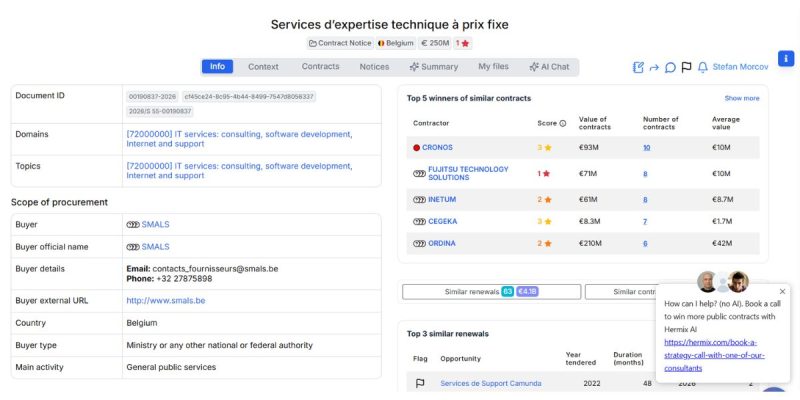Open the Domains IT services link

[x=239, y=139]
